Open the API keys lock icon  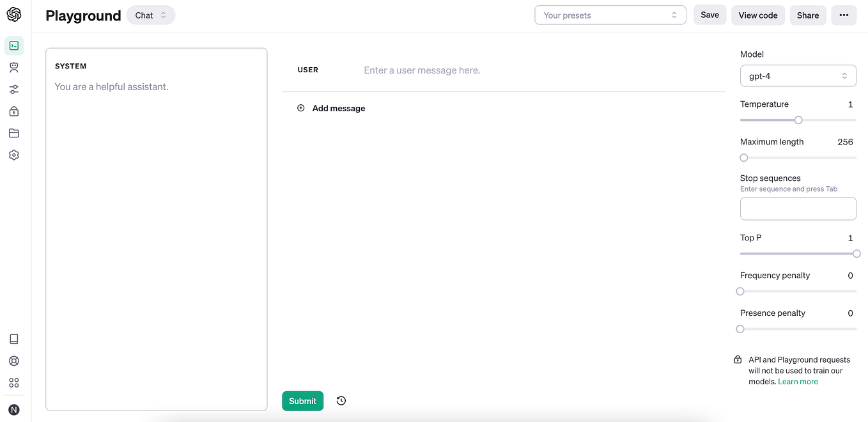click(x=14, y=111)
